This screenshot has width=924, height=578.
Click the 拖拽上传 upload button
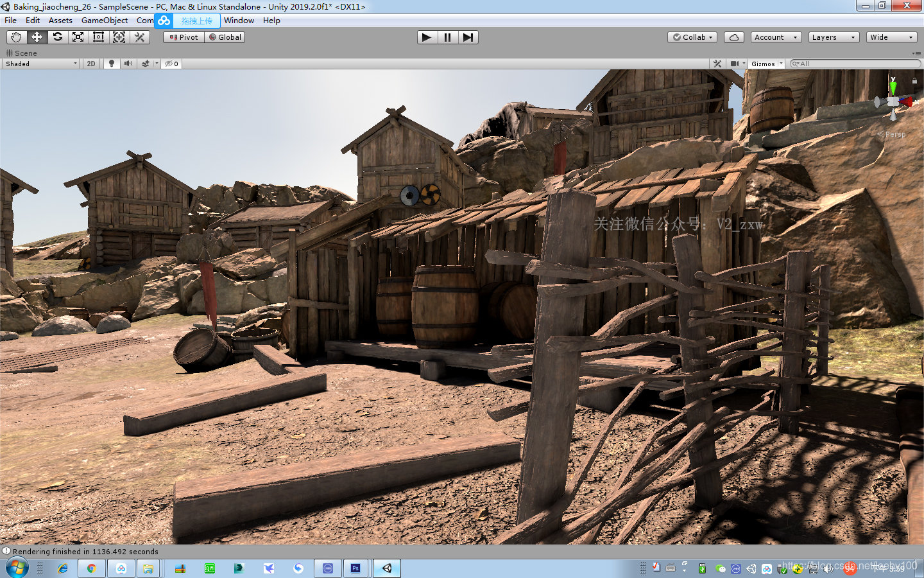click(x=197, y=21)
